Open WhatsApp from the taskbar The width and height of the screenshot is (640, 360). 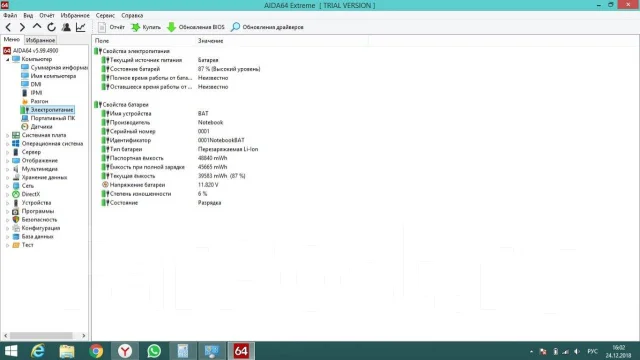click(x=154, y=351)
